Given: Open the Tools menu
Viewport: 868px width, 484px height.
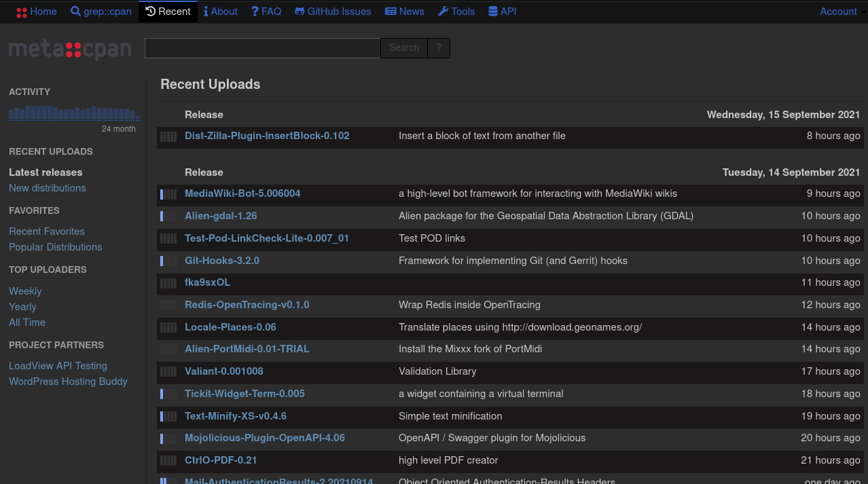Looking at the screenshot, I should tap(456, 12).
